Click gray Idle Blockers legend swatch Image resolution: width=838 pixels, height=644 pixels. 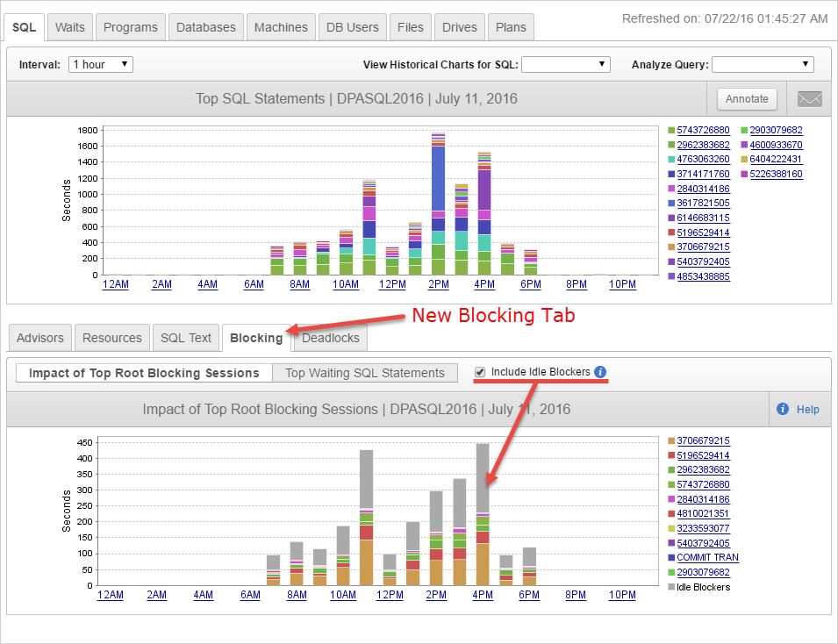coord(671,587)
